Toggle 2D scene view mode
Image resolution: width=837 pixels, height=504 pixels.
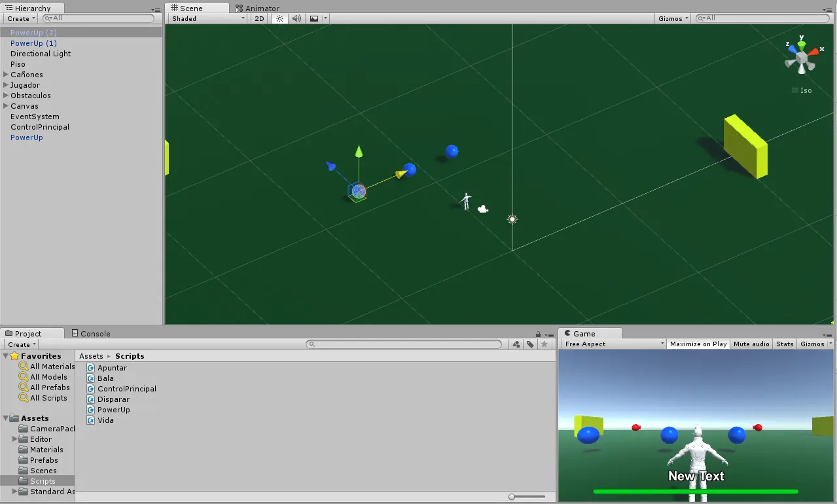click(259, 18)
